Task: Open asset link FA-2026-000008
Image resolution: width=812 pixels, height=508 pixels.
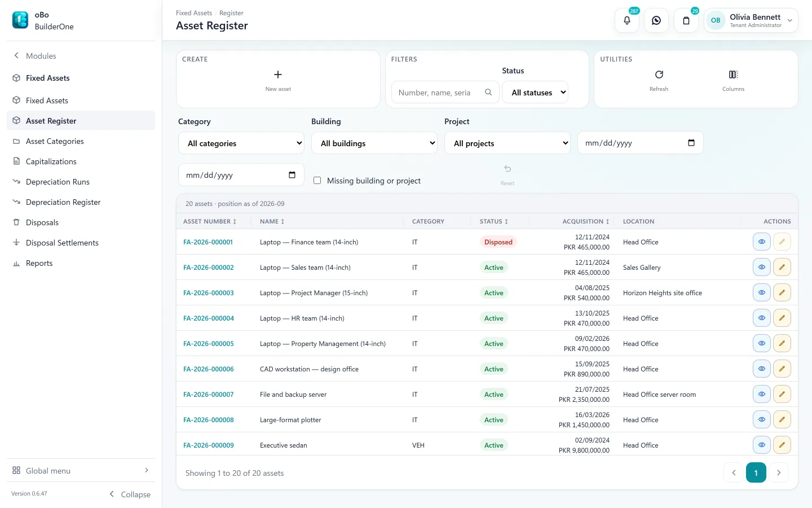Action: [x=209, y=419]
